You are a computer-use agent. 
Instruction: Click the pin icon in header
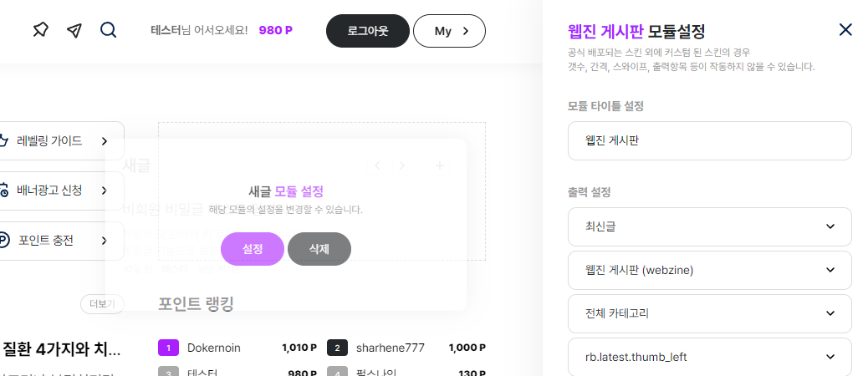(x=40, y=31)
